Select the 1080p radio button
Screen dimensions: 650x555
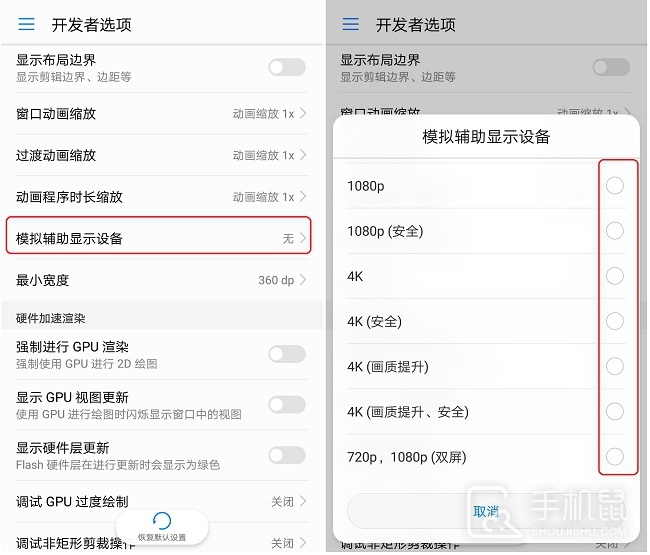615,186
